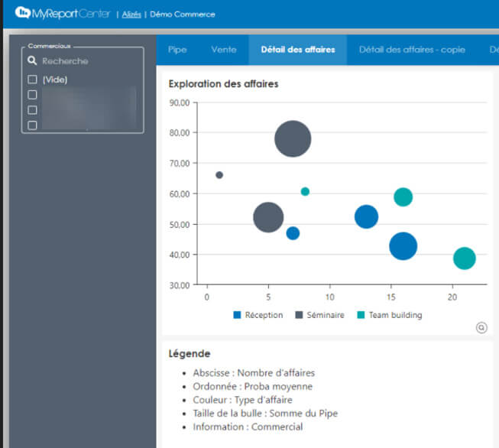Click the Exploration des affaires title
The image size is (499, 448).
click(x=223, y=84)
